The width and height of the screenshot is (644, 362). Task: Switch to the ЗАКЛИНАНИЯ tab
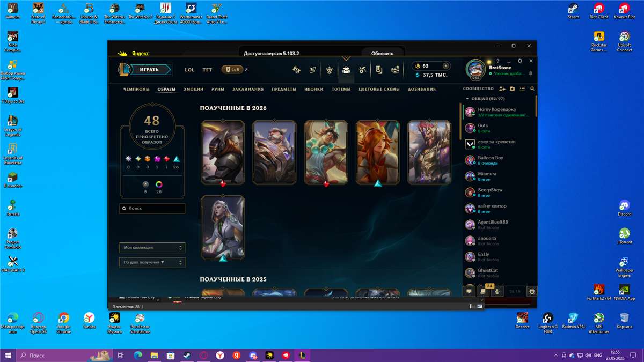(x=248, y=89)
